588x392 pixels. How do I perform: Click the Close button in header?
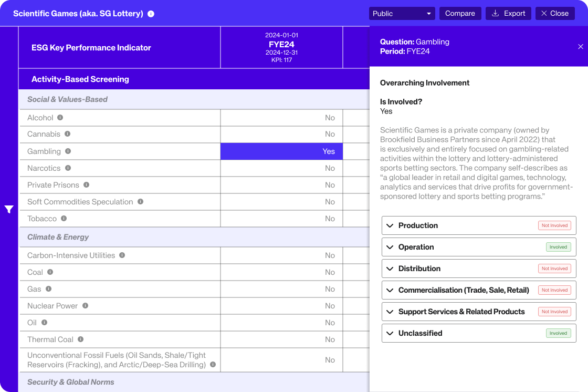[x=555, y=14]
